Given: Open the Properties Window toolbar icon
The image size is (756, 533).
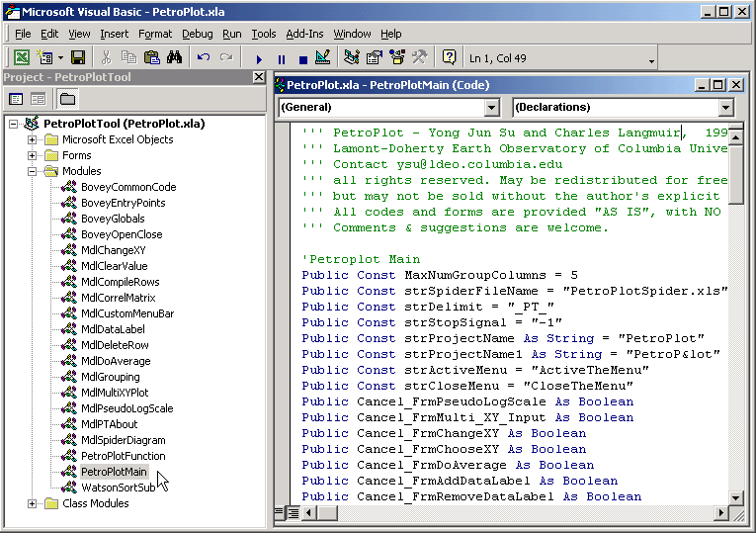Looking at the screenshot, I should click(375, 58).
